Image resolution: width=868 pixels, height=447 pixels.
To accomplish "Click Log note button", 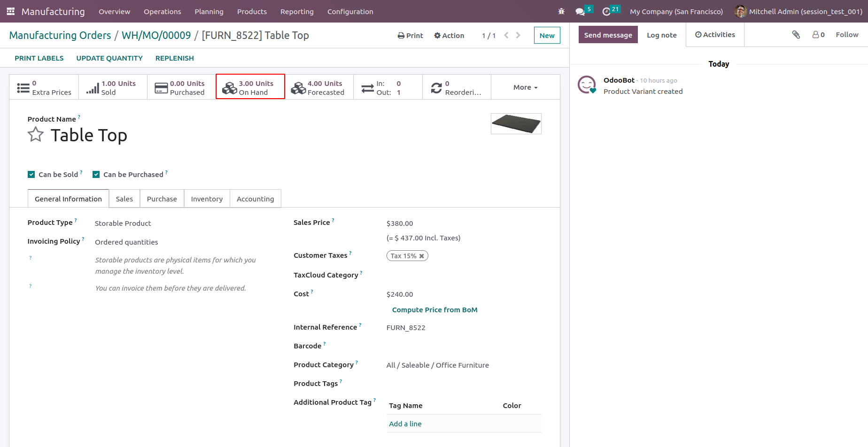I will click(662, 35).
